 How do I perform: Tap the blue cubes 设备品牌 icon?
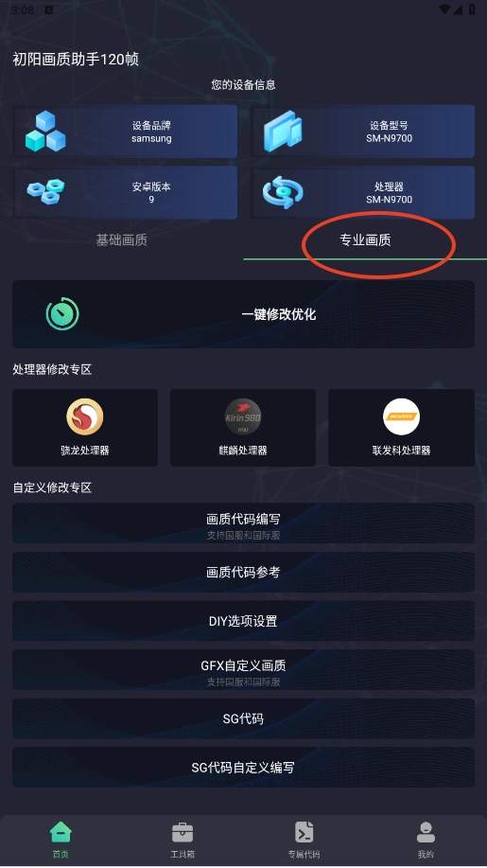point(45,132)
